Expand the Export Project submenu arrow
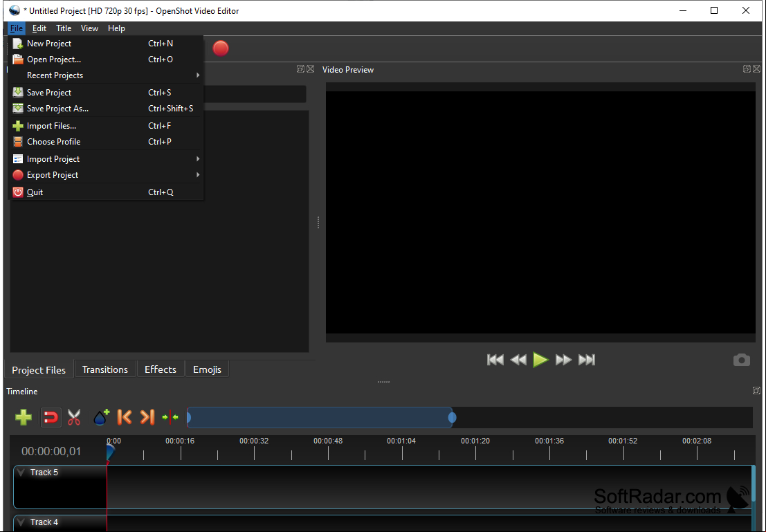 click(198, 175)
